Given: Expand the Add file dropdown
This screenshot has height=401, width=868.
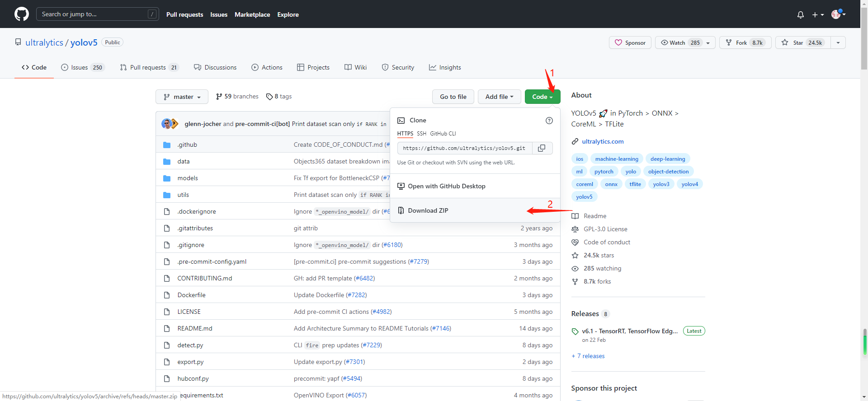Looking at the screenshot, I should point(499,97).
